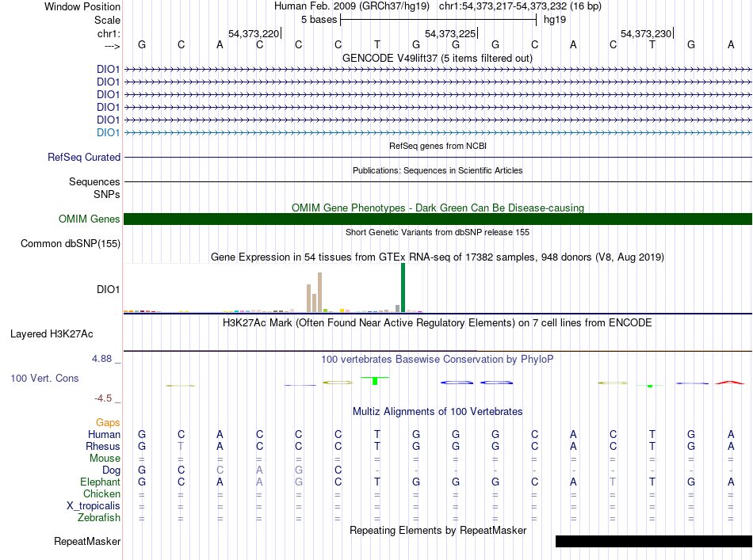Click the faded T in Rhesus row
Viewport: 753px width, 560px height.
[181, 446]
